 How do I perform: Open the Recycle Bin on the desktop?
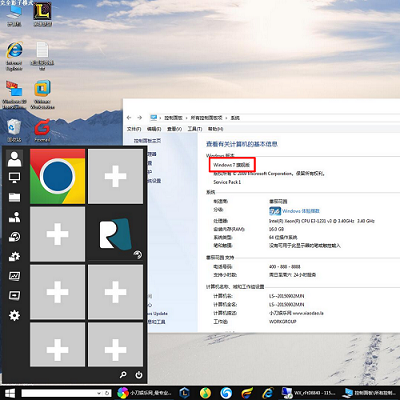(x=14, y=131)
